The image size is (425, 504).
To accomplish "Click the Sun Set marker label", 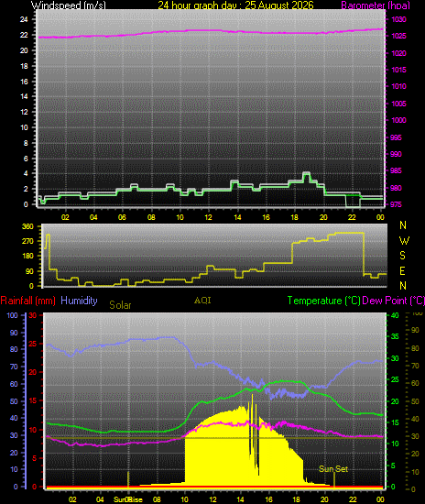I will [333, 469].
